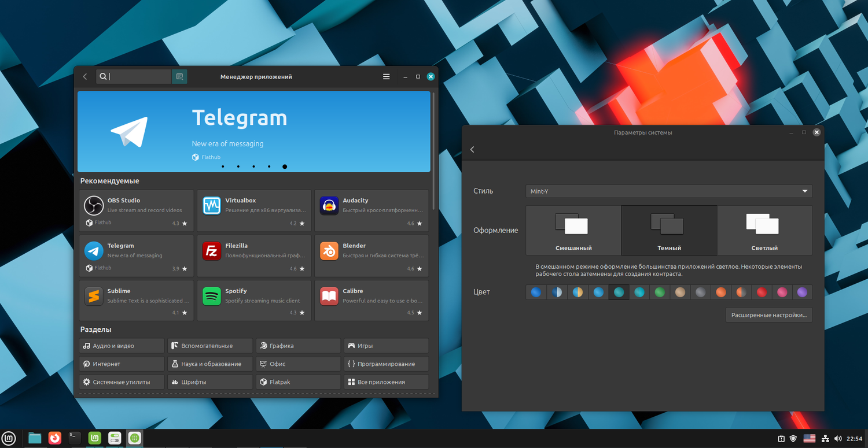The image size is (868, 448).
Task: Open the Telegram featured banner
Action: coord(254,131)
